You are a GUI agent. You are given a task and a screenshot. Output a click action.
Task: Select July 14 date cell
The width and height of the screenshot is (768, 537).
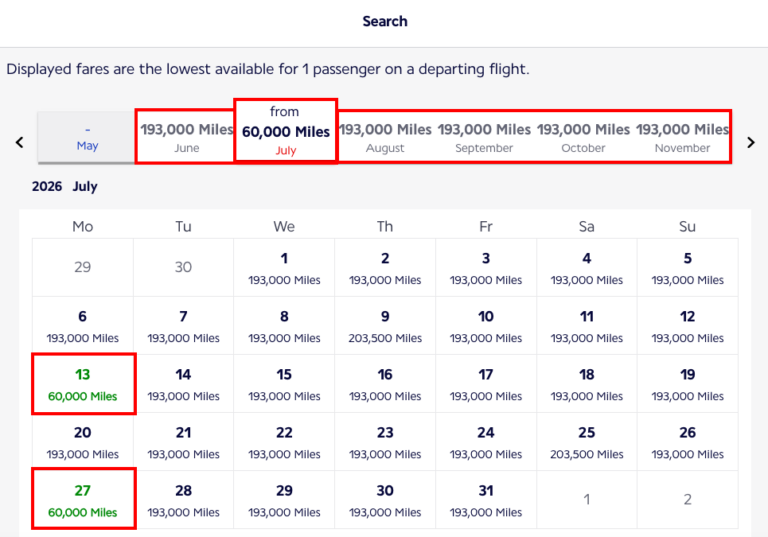(x=184, y=384)
